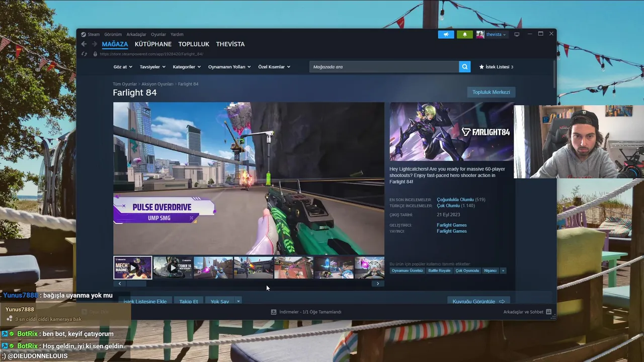This screenshot has height=362, width=644.
Task: Open the announcements megaphone icon
Action: (446, 34)
